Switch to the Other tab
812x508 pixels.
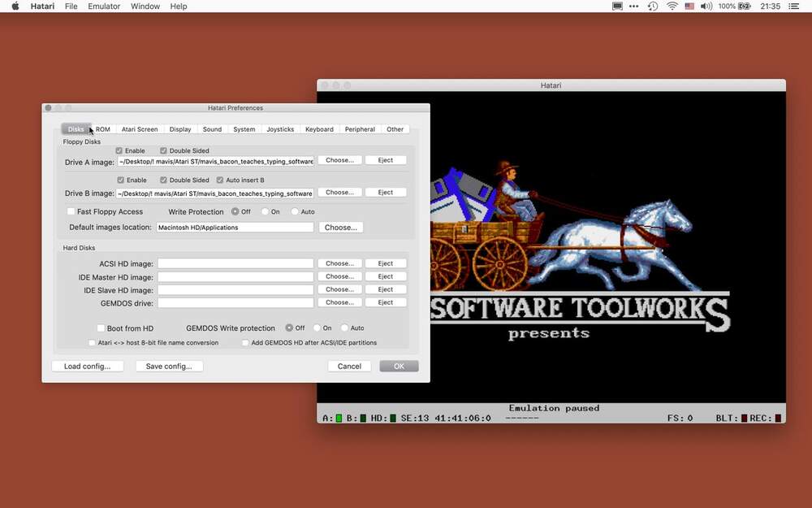[x=395, y=129]
